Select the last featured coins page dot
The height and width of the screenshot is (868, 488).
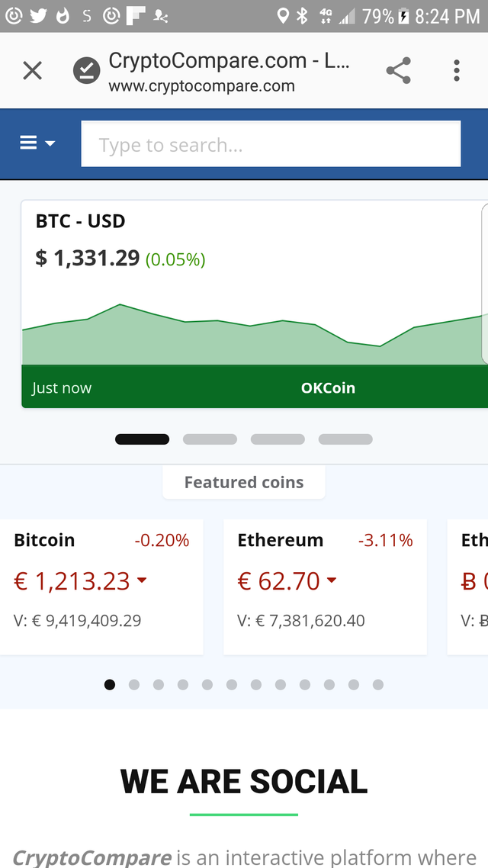pos(378,685)
